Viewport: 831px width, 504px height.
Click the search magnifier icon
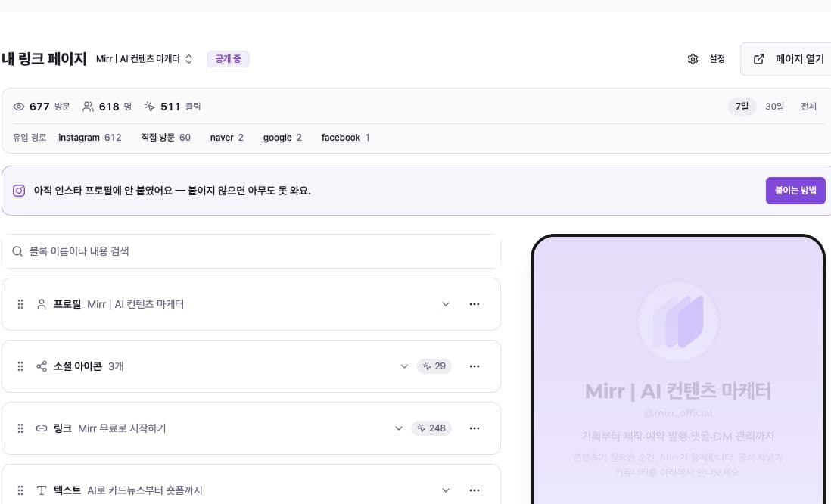[x=17, y=251]
